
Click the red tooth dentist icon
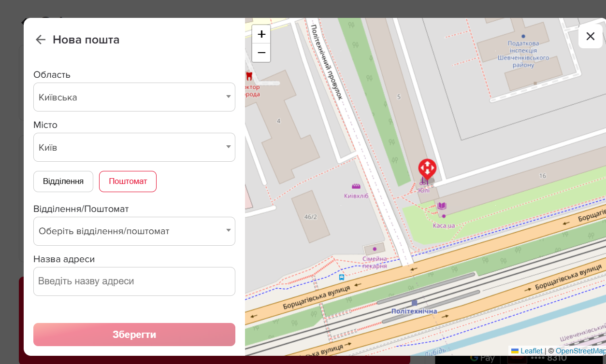249,76
